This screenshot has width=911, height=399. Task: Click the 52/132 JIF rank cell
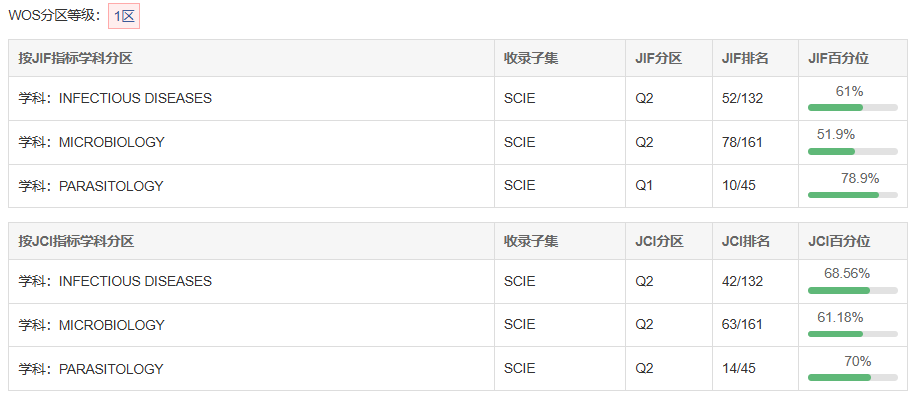[x=755, y=99]
